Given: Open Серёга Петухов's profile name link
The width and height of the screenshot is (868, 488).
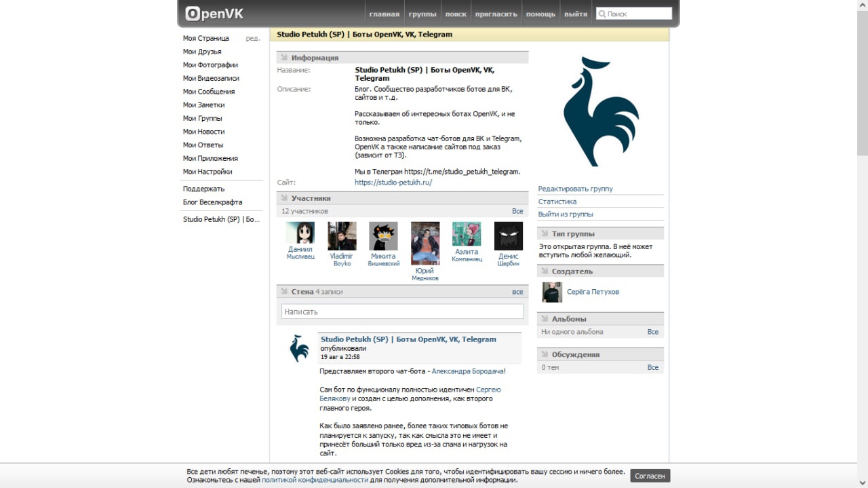Looking at the screenshot, I should tap(593, 292).
